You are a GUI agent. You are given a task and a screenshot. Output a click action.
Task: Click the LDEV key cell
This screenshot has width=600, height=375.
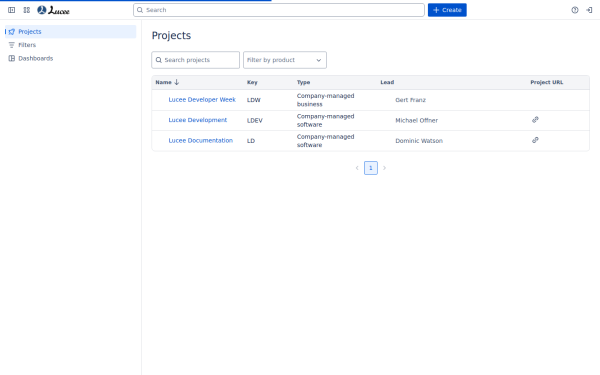[x=254, y=121]
